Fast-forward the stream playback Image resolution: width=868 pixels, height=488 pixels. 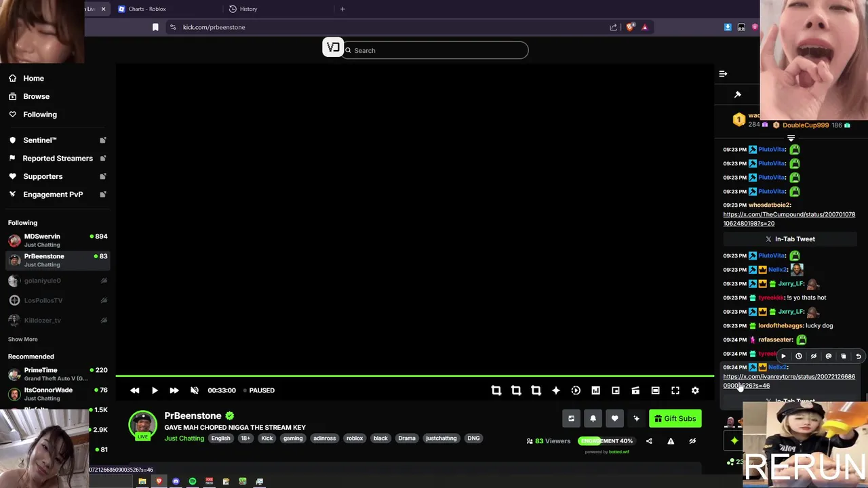click(174, 390)
